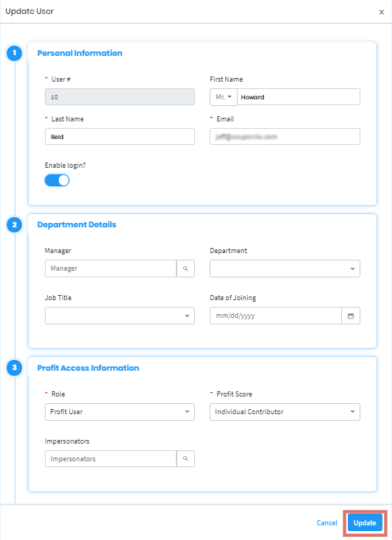The image size is (392, 540).
Task: Close the Update User dialog
Action: coord(381,13)
